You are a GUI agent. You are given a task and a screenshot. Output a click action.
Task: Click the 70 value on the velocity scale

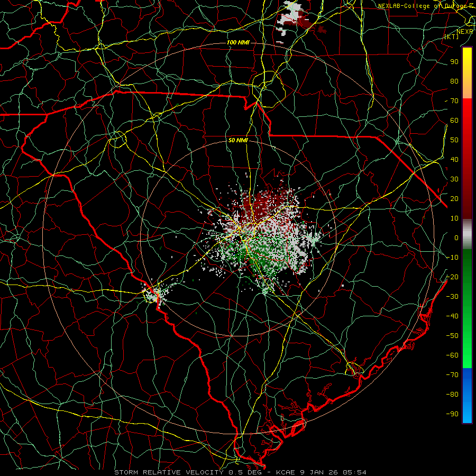pos(454,101)
